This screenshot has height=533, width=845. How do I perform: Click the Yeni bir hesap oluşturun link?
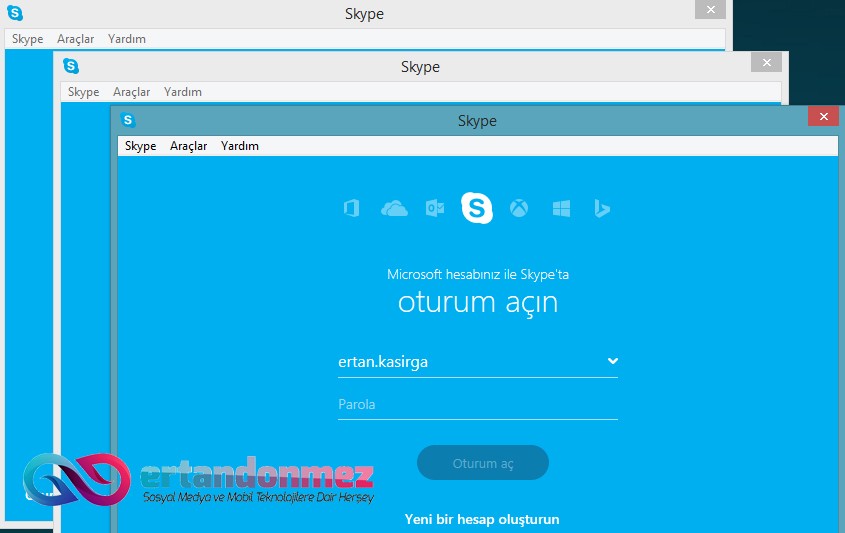482,519
